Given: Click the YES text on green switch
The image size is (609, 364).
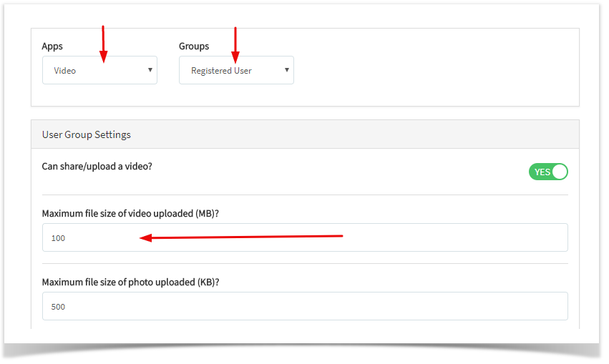Looking at the screenshot, I should click(x=542, y=172).
